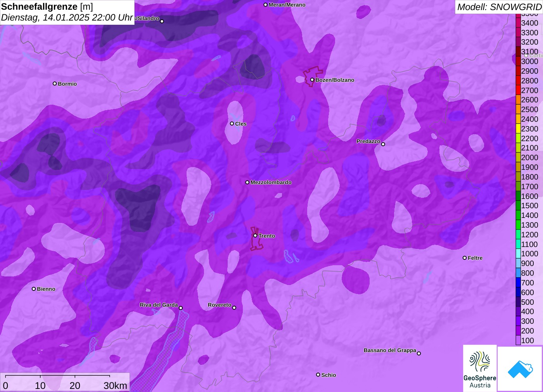Click the Riva del Garda label
The width and height of the screenshot is (543, 392).
(x=159, y=305)
